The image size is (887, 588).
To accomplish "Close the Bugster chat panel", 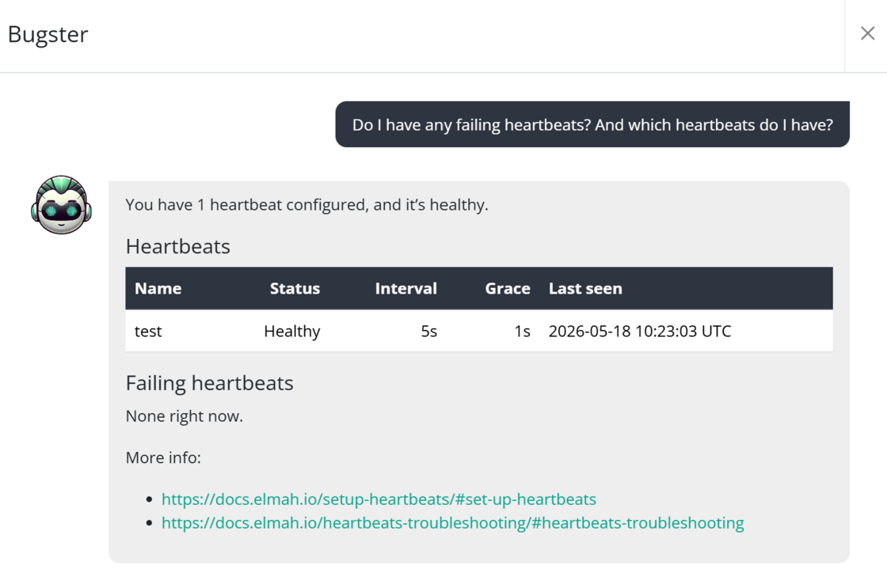I will click(867, 33).
